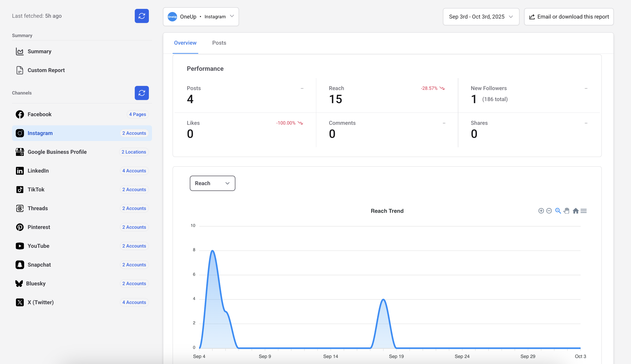Switch to the Facebook channel
The image size is (631, 364).
pos(39,114)
